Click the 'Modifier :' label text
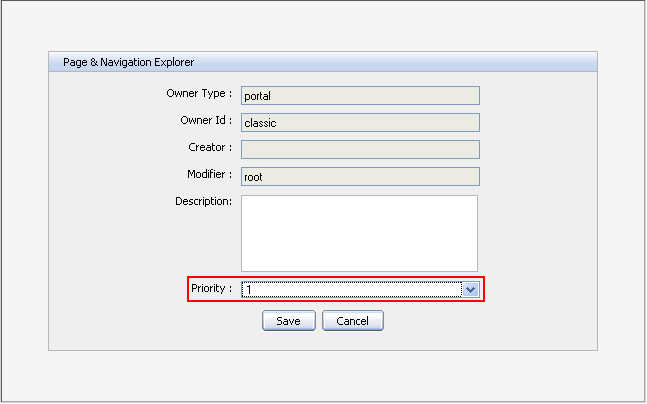The image size is (647, 404). point(206,174)
